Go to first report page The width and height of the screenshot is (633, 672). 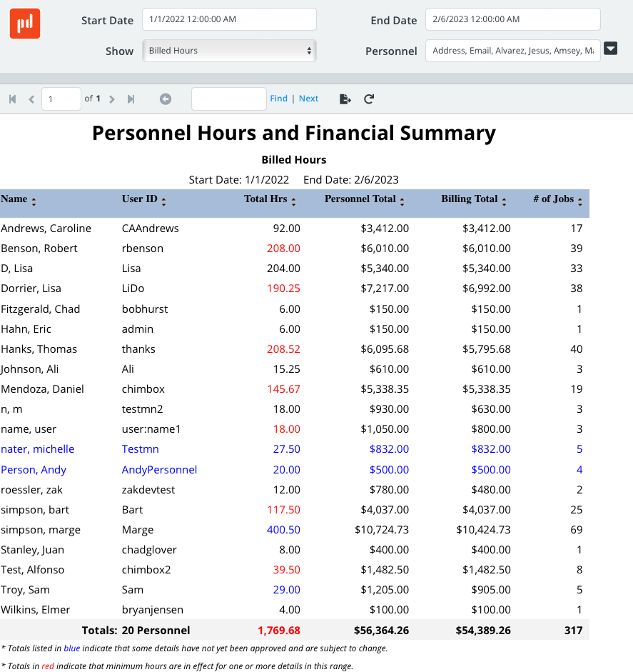pyautogui.click(x=12, y=99)
